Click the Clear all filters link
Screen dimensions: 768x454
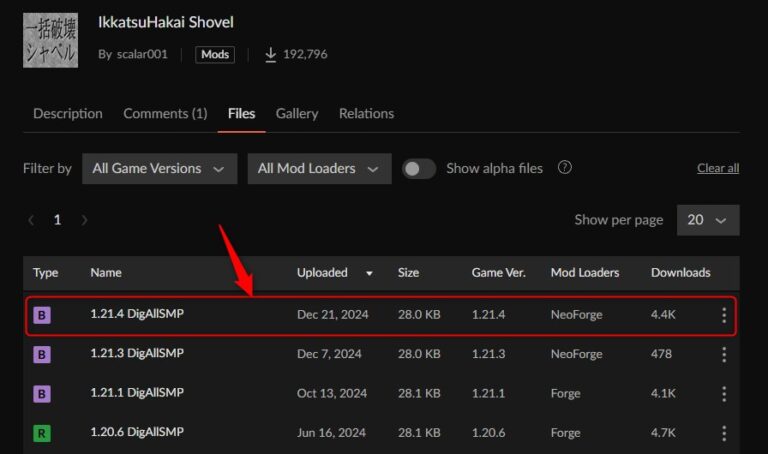[x=718, y=168]
